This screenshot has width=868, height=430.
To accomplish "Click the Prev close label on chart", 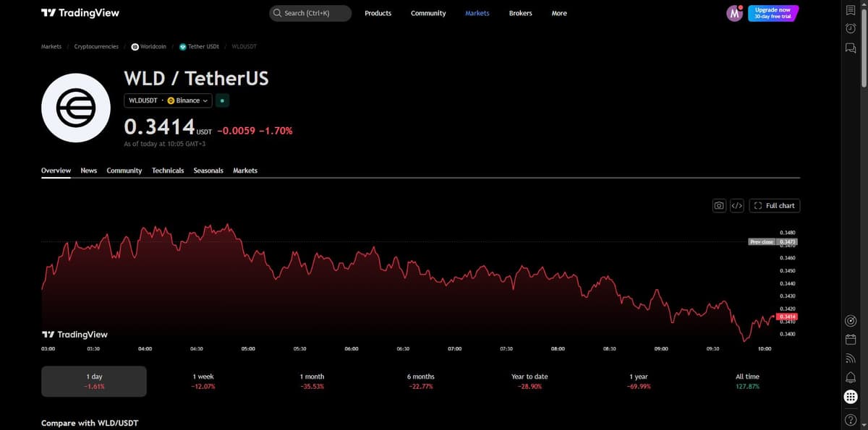I will tap(762, 241).
